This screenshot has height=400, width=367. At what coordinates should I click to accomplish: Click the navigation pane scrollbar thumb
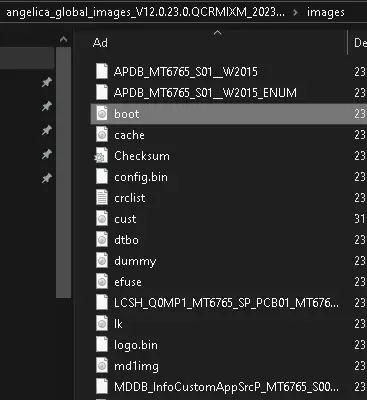point(63,173)
